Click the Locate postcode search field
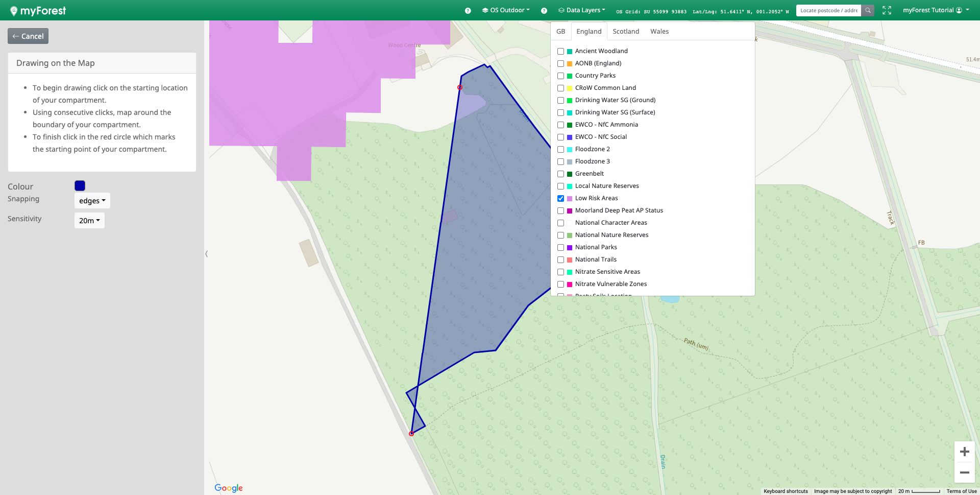 pos(828,10)
